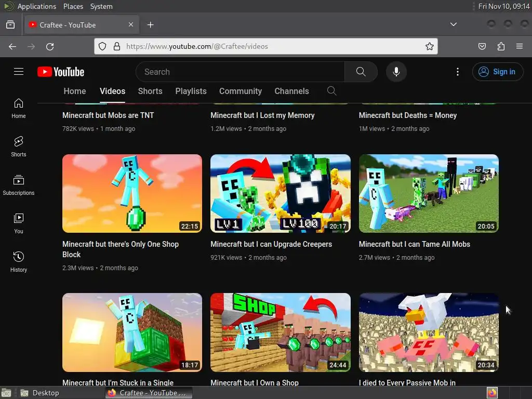Screen dimensions: 532x399
Task: Open Minecraft but I Lost my Memory
Action: coord(262,115)
